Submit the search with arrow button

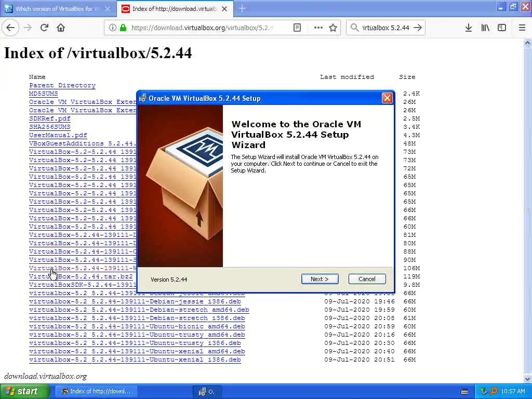pyautogui.click(x=418, y=28)
